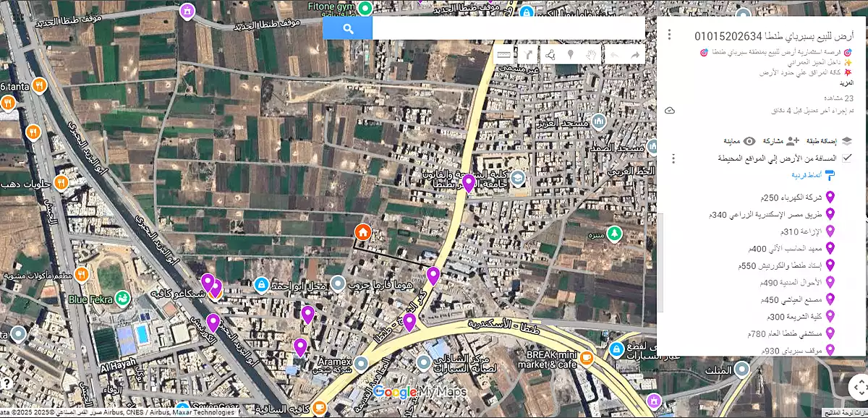This screenshot has width=868, height=418.
Task: Click the Blue Fekra map marker
Action: point(122,298)
